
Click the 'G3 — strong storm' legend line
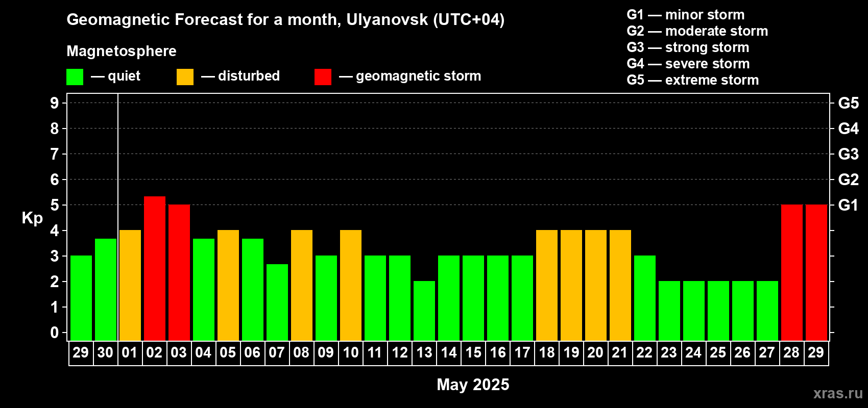pos(688,47)
